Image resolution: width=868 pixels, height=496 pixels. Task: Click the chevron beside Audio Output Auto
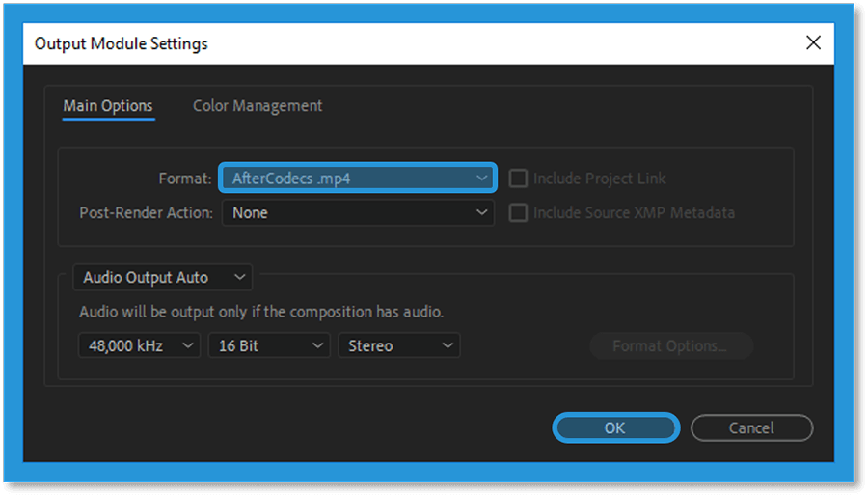click(x=240, y=277)
